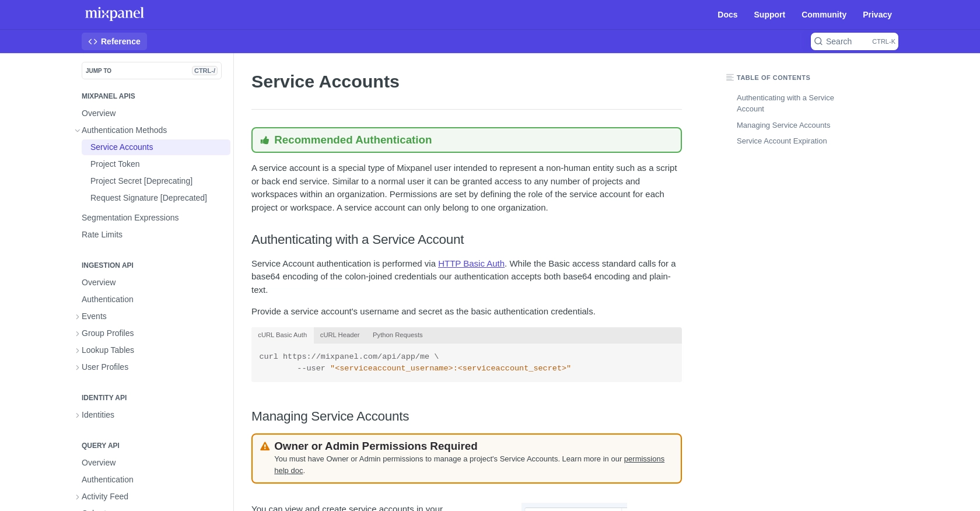Open the Reference section button
This screenshot has width=980, height=511.
[114, 41]
